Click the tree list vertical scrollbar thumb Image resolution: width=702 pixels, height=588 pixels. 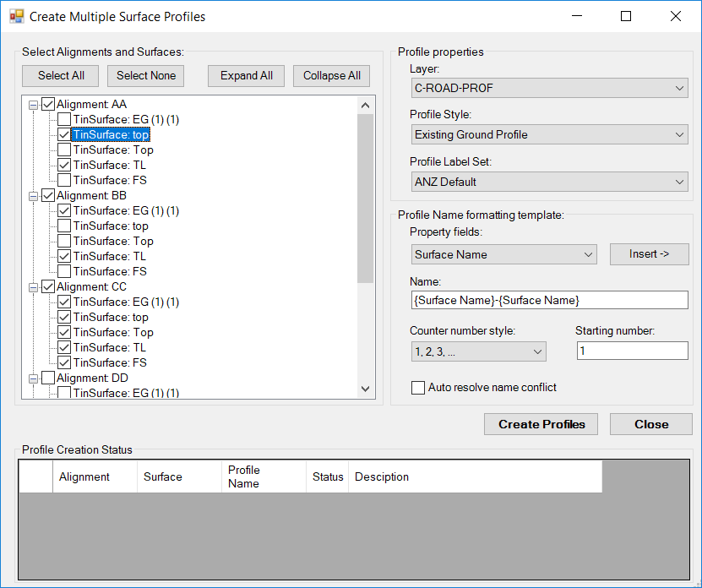pyautogui.click(x=365, y=199)
